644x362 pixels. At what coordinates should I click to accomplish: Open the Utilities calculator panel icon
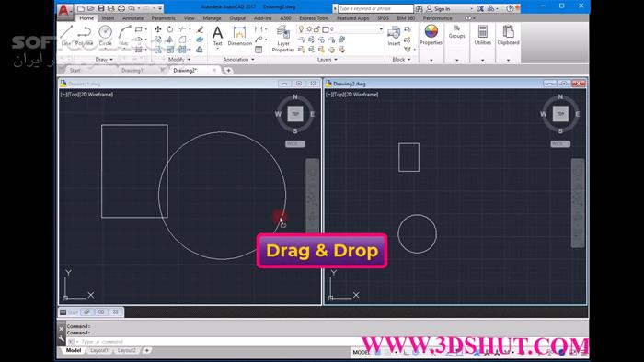pos(483,34)
